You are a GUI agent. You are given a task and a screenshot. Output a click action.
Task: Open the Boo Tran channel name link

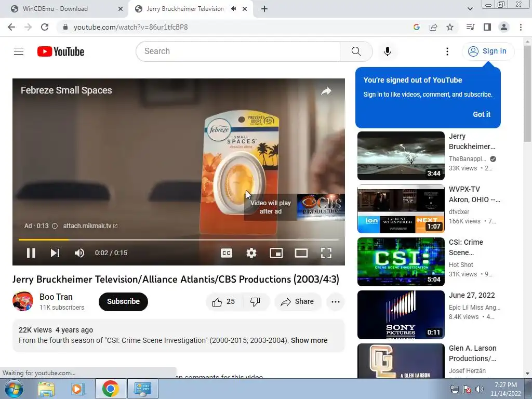point(56,297)
